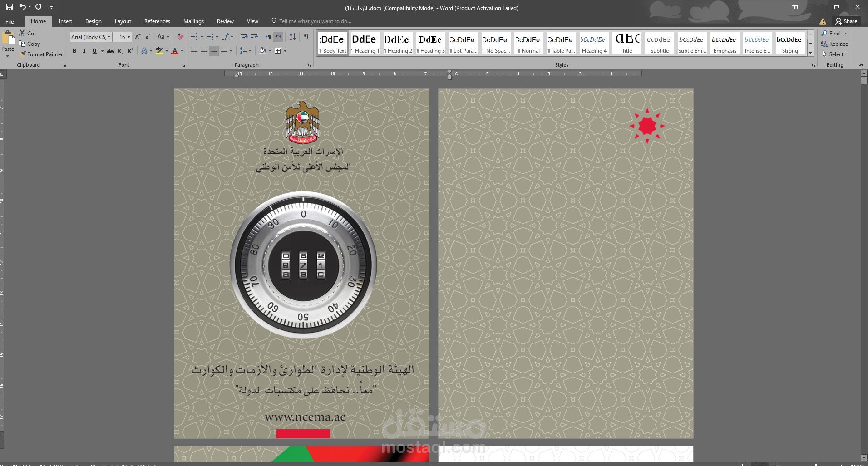Screen dimensions: 868x466
Task: Collapse the ribbon with the arrow
Action: [861, 65]
